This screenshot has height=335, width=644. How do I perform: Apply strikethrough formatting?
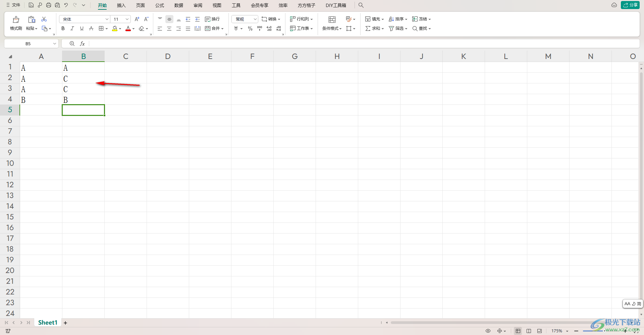click(x=91, y=28)
